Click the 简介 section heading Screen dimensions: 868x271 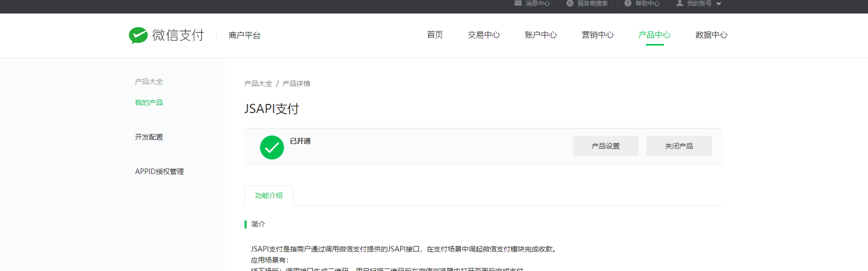(258, 224)
